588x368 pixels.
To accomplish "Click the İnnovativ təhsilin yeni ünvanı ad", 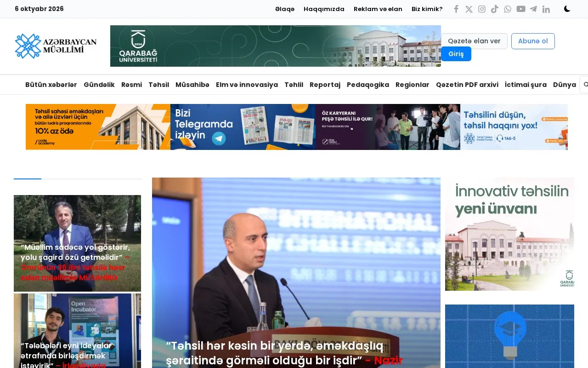I will (509, 234).
